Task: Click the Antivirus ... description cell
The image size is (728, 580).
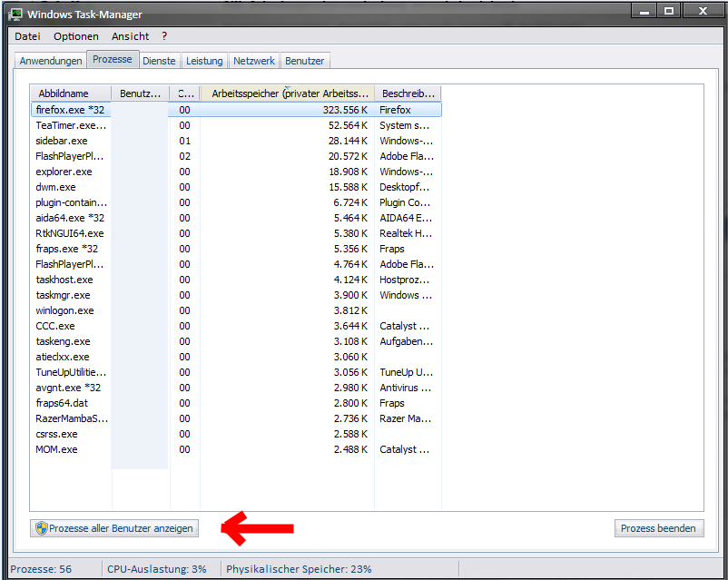Action: tap(406, 388)
